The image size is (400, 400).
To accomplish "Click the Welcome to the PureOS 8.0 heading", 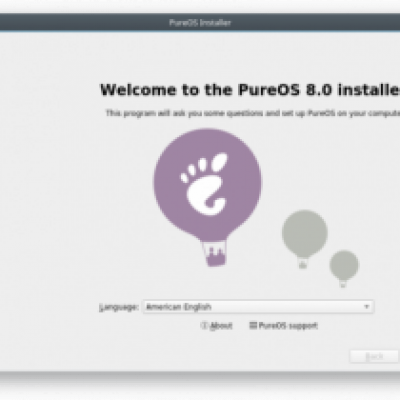I will click(x=250, y=90).
